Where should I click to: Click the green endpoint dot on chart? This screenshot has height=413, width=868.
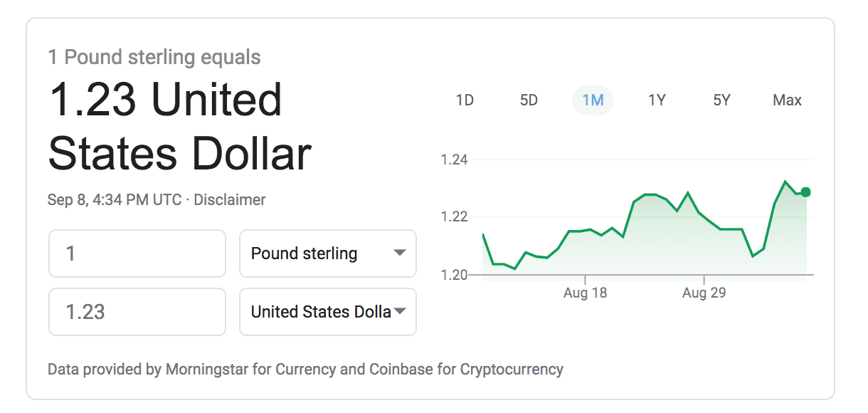(x=805, y=192)
